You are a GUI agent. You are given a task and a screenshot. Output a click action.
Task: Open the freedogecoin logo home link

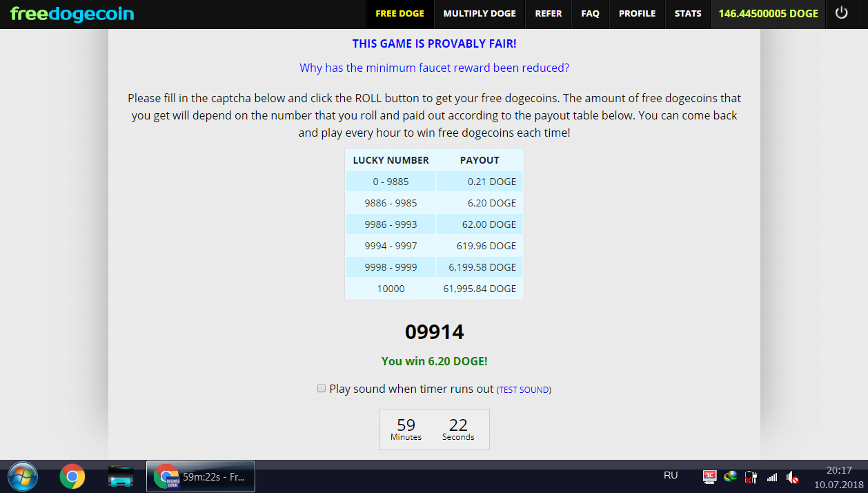tap(72, 14)
